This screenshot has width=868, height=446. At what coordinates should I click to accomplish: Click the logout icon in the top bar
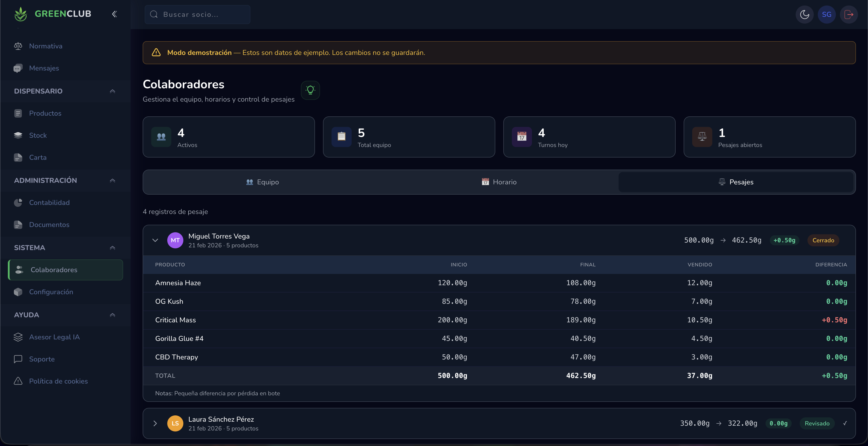pyautogui.click(x=849, y=14)
